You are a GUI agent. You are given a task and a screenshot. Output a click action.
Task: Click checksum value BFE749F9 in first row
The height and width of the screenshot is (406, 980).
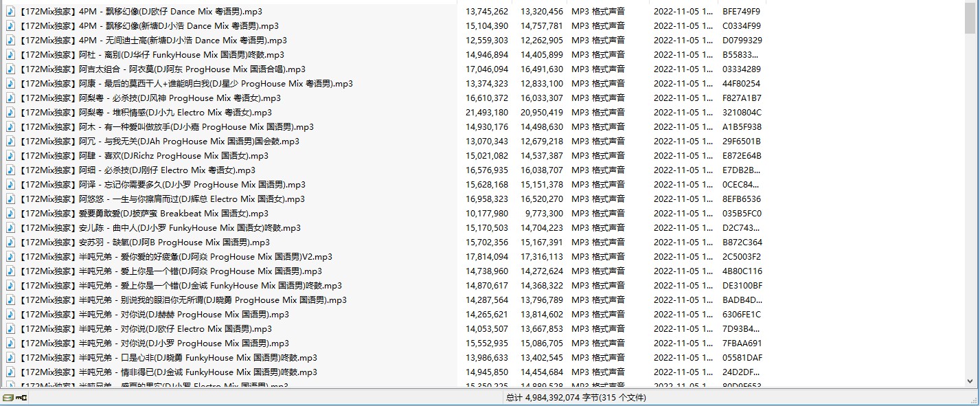741,12
